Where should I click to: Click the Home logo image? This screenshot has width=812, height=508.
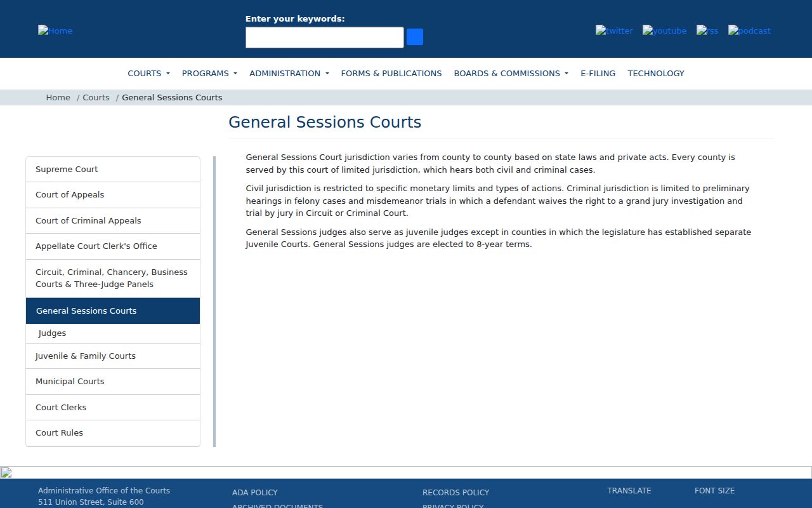(55, 30)
